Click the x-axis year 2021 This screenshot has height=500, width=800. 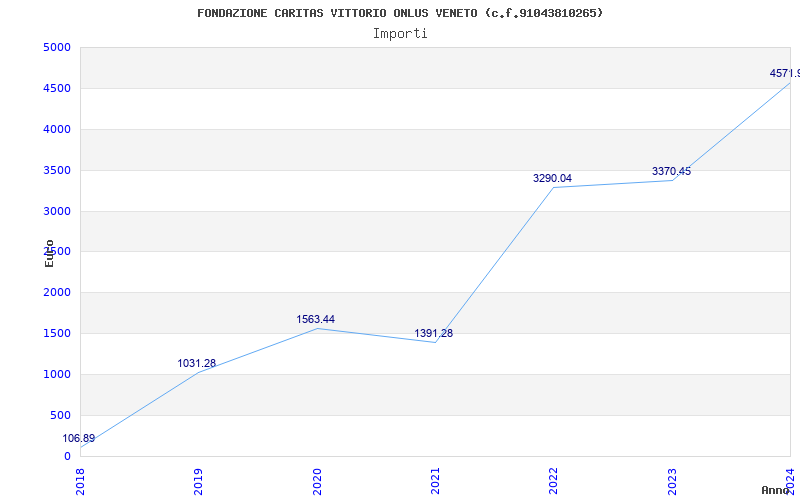(x=435, y=481)
